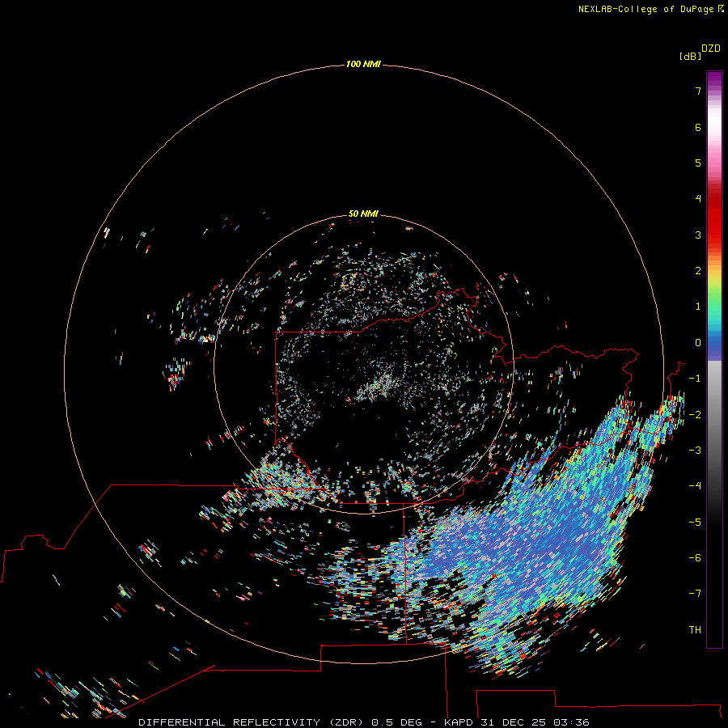Screen dimensions: 728x728
Task: Click the 6 value on color scale
Action: 698,127
